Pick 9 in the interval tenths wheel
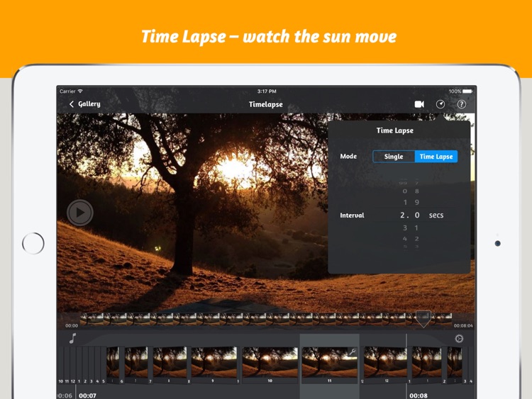532x399 pixels. point(417,203)
